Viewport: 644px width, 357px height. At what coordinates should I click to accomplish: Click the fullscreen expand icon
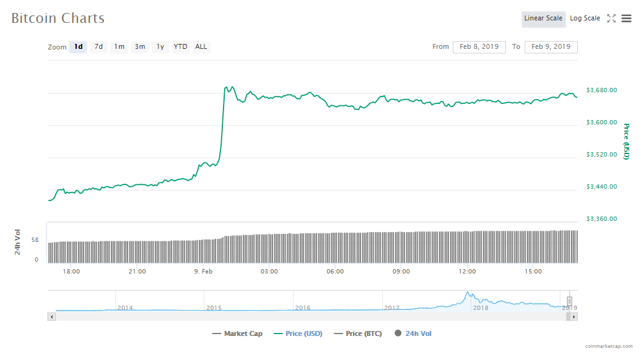[x=611, y=19]
